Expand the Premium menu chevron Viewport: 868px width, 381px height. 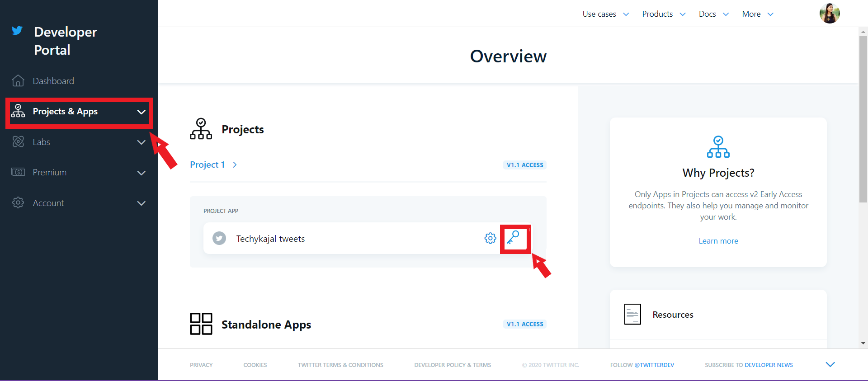pyautogui.click(x=141, y=173)
